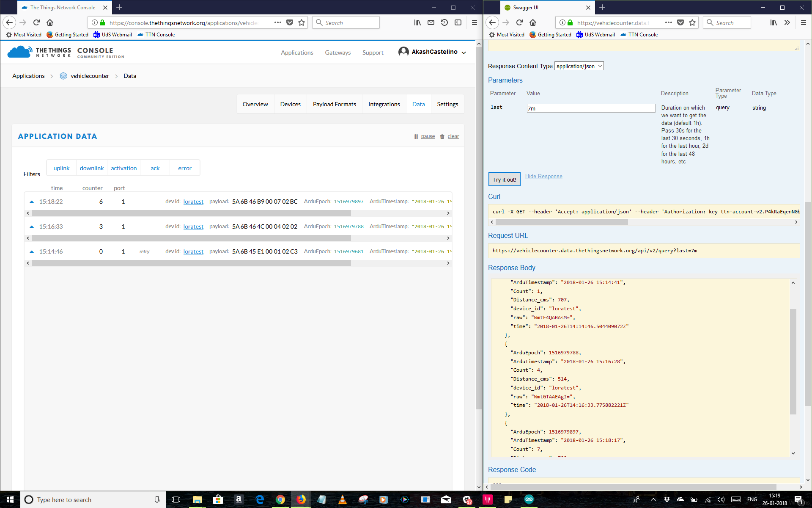
Task: Filter application data by activation
Action: pos(123,168)
